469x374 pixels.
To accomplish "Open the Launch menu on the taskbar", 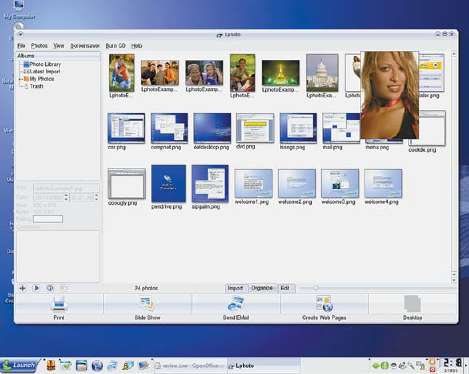I will (19, 366).
